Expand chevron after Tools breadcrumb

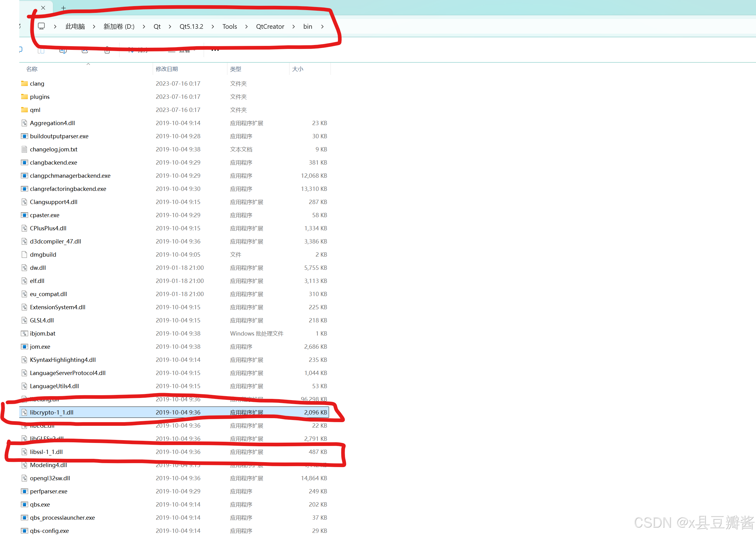point(246,26)
